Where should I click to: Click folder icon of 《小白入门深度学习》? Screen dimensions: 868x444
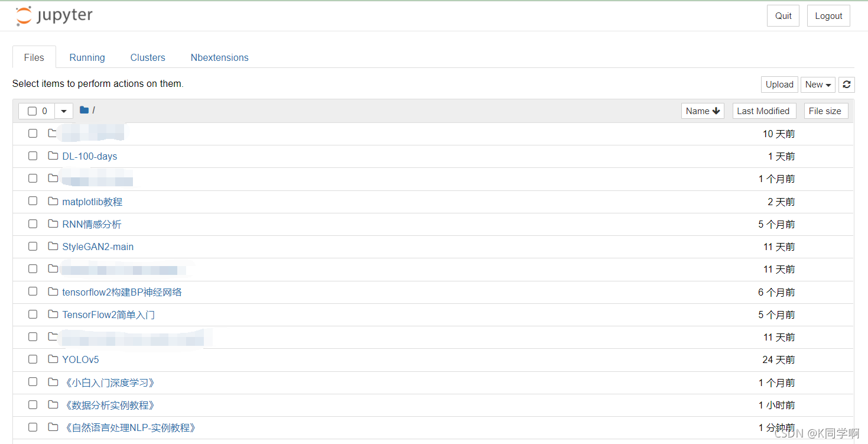click(53, 383)
